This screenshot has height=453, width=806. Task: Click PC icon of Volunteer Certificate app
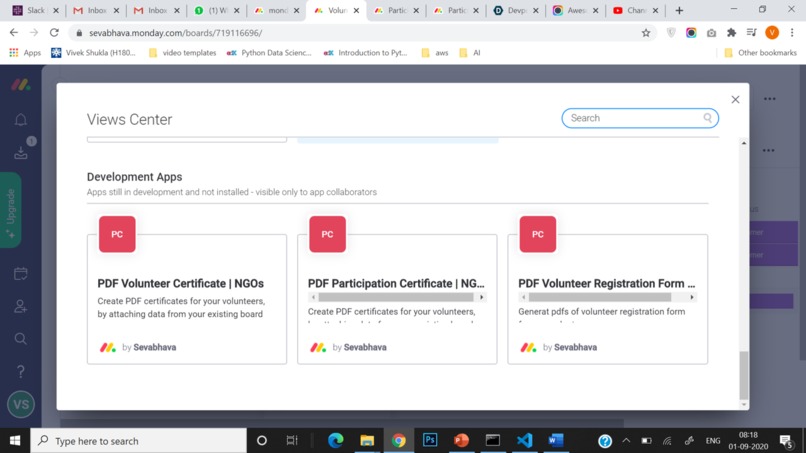117,234
